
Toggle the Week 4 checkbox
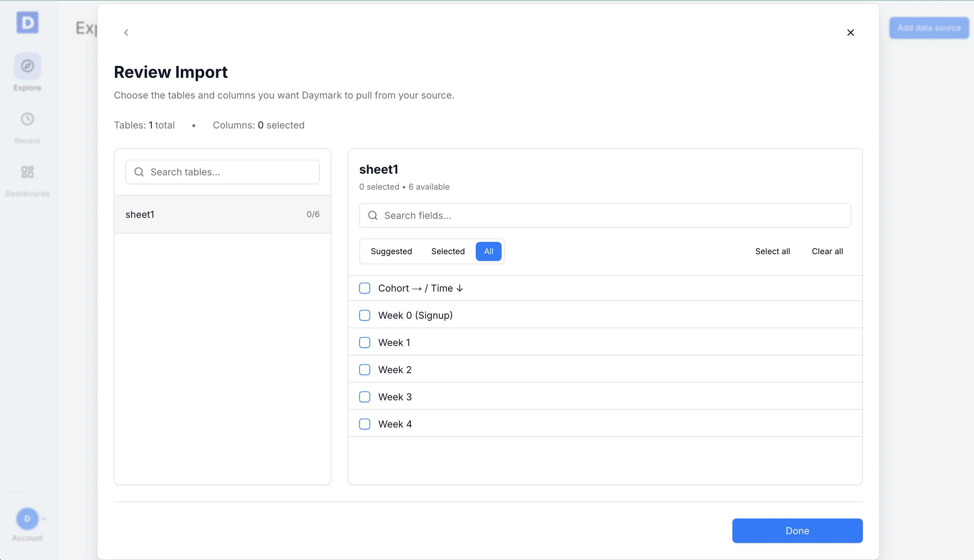click(x=364, y=423)
